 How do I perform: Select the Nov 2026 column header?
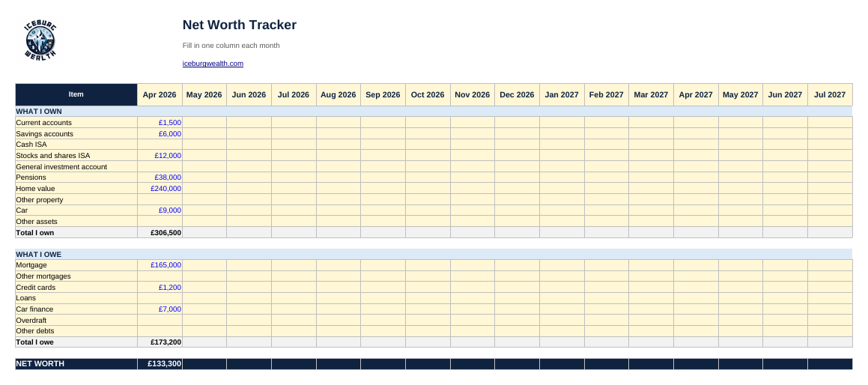pos(473,94)
